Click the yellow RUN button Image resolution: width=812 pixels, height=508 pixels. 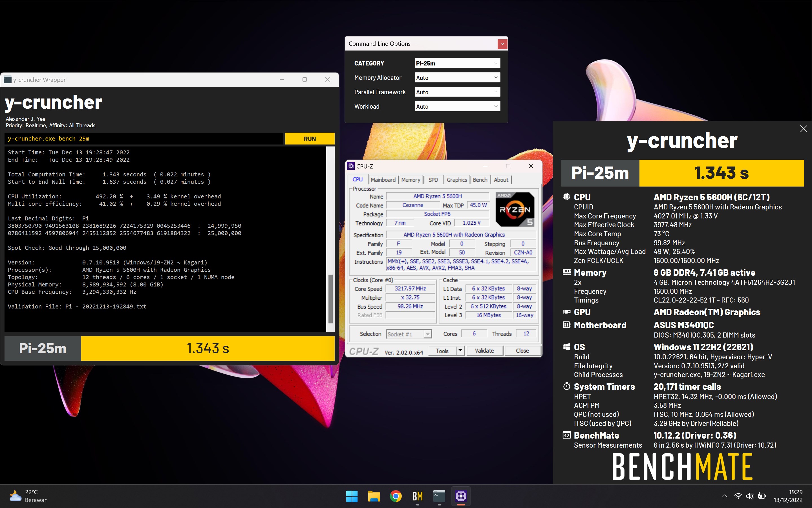(309, 139)
